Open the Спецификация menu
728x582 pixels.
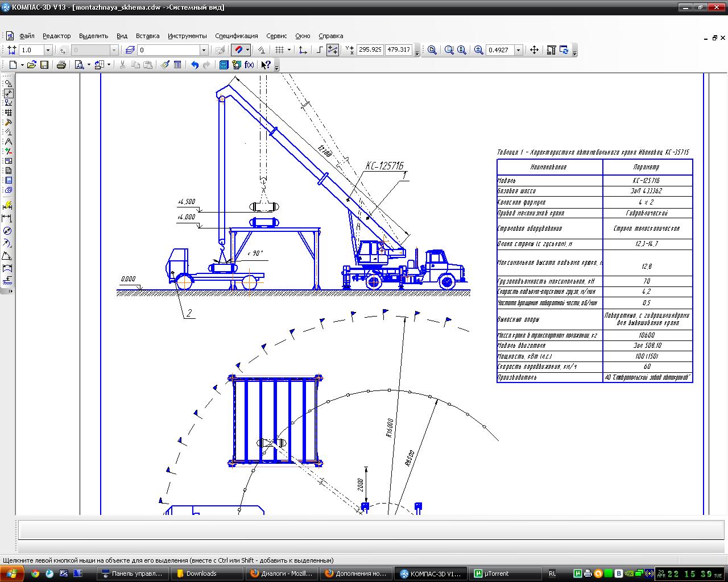(x=236, y=36)
